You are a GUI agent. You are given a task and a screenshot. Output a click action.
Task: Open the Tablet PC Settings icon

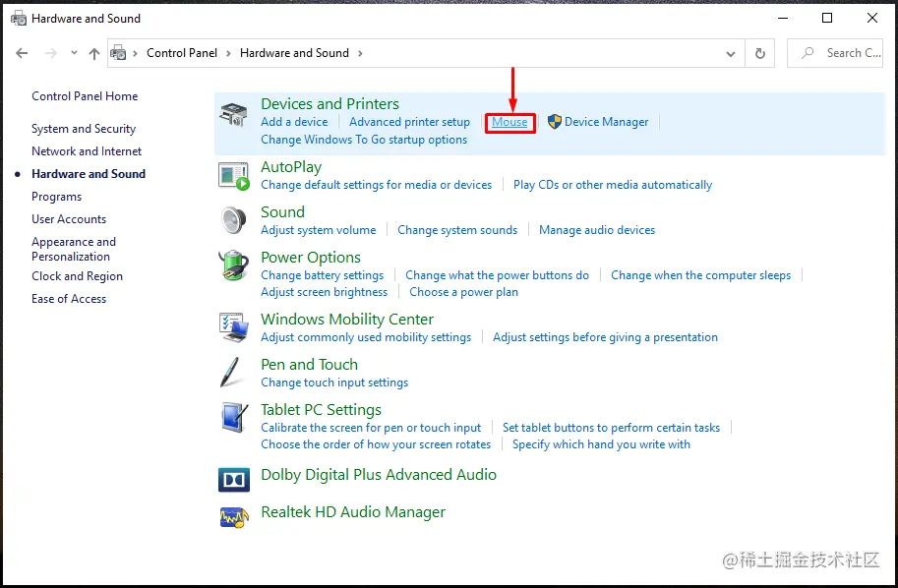(234, 417)
